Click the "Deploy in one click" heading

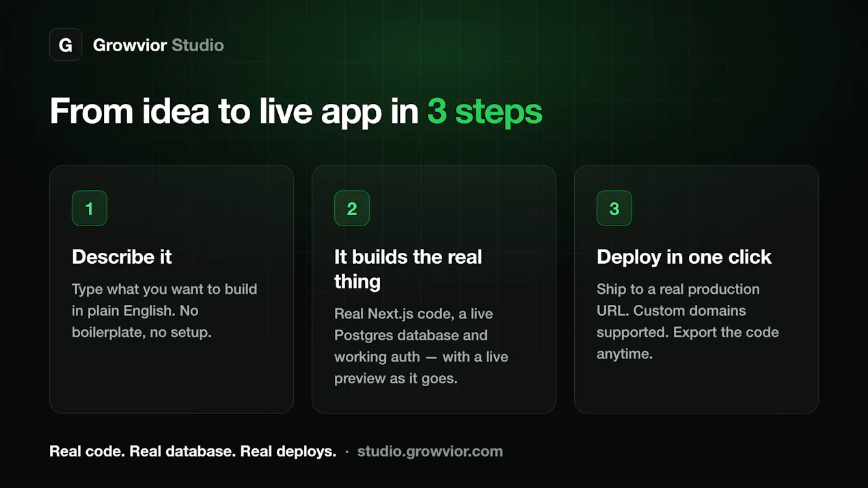(684, 257)
